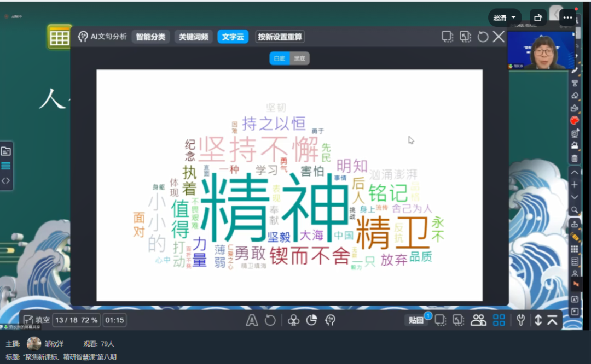This screenshot has height=364, width=591.
Task: Open the red color palette
Action: [x=575, y=120]
